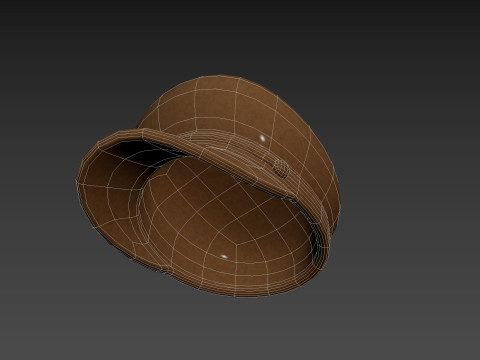This screenshot has width=480, height=360.
Task: Select the inner dome of the cap
Action: click(x=230, y=223)
